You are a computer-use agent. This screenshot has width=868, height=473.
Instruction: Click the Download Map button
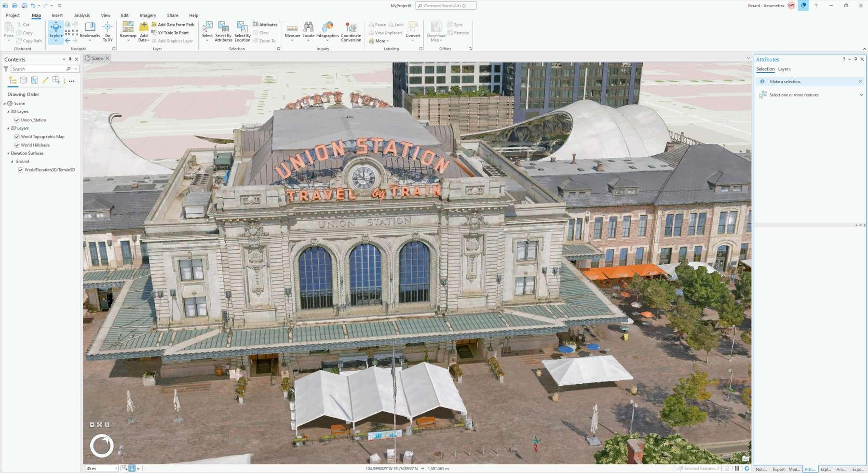[436, 31]
